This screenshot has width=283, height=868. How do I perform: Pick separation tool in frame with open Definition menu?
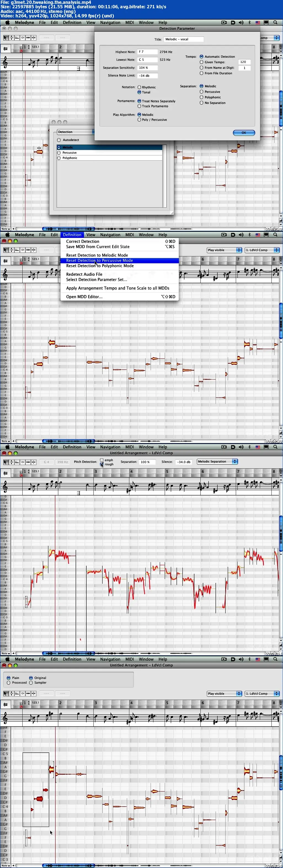(x=34, y=250)
